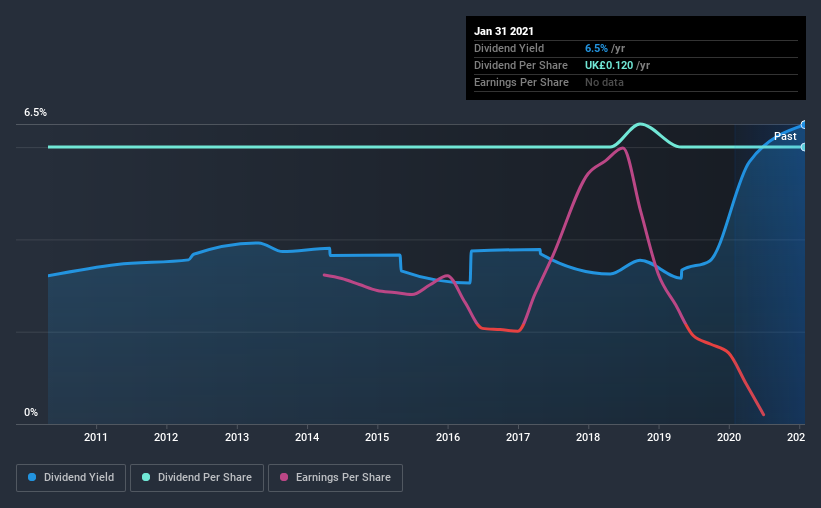This screenshot has width=821, height=508.
Task: Click the Jan 31 2021 tooltip date
Action: pos(504,31)
